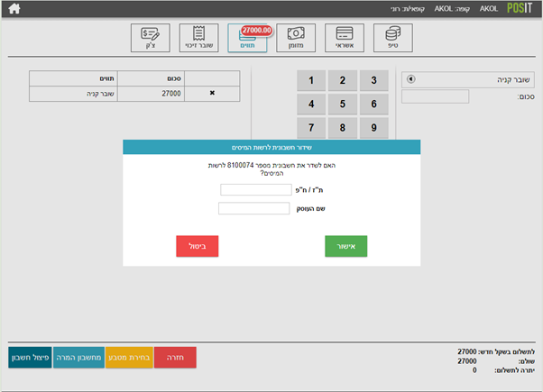The width and height of the screenshot is (543, 392).
Task: Click the home icon in the top bar
Action: [x=14, y=9]
